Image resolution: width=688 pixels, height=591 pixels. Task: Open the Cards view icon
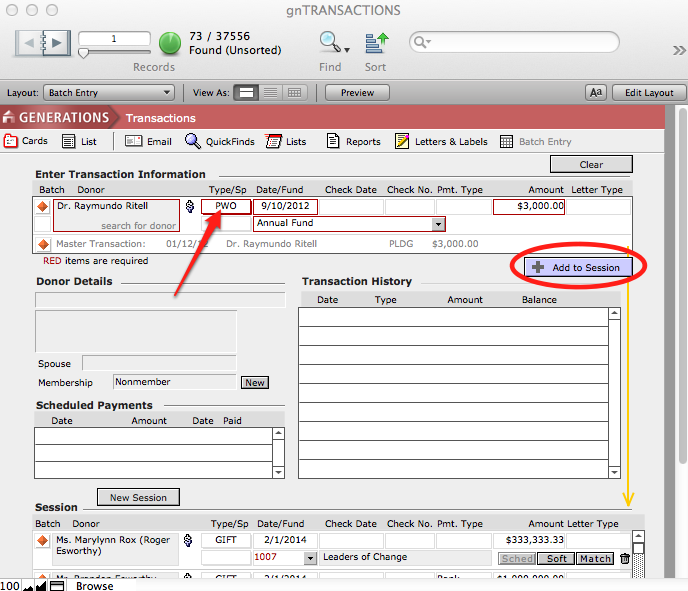[12, 141]
